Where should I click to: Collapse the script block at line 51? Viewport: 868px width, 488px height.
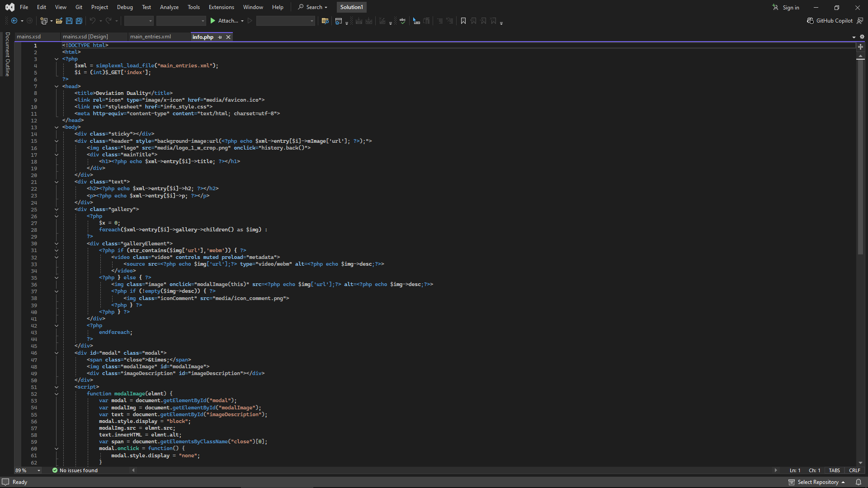coord(57,387)
